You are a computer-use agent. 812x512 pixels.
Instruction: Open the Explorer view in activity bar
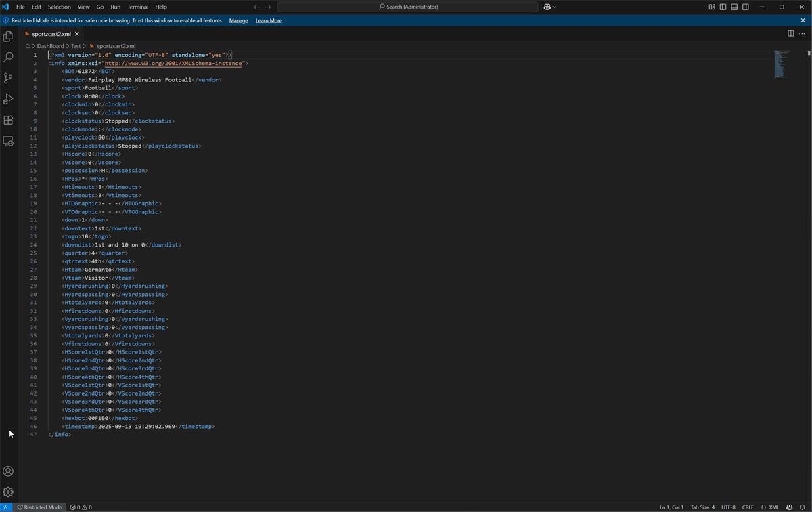pyautogui.click(x=8, y=36)
